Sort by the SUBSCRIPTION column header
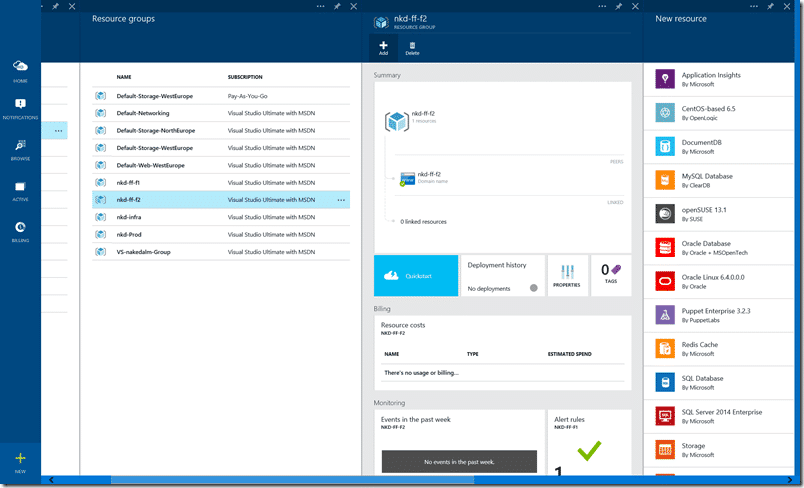The width and height of the screenshot is (804, 488). click(245, 77)
